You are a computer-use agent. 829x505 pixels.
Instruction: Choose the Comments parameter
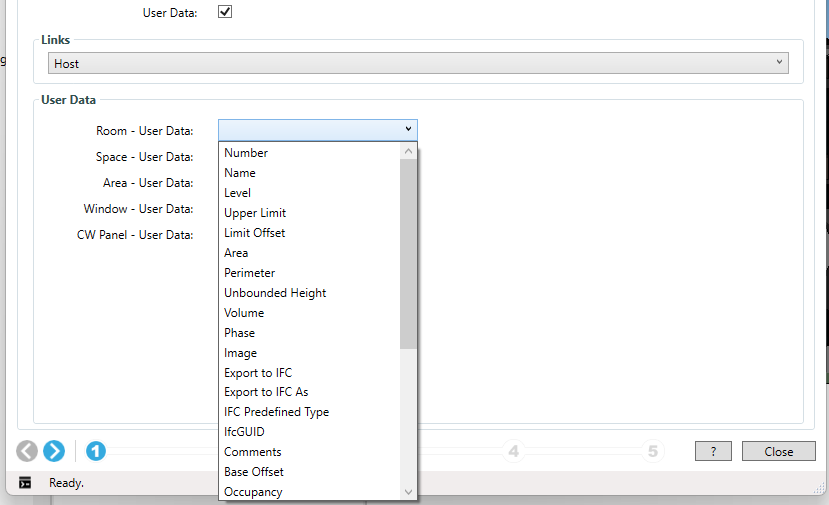(x=252, y=452)
